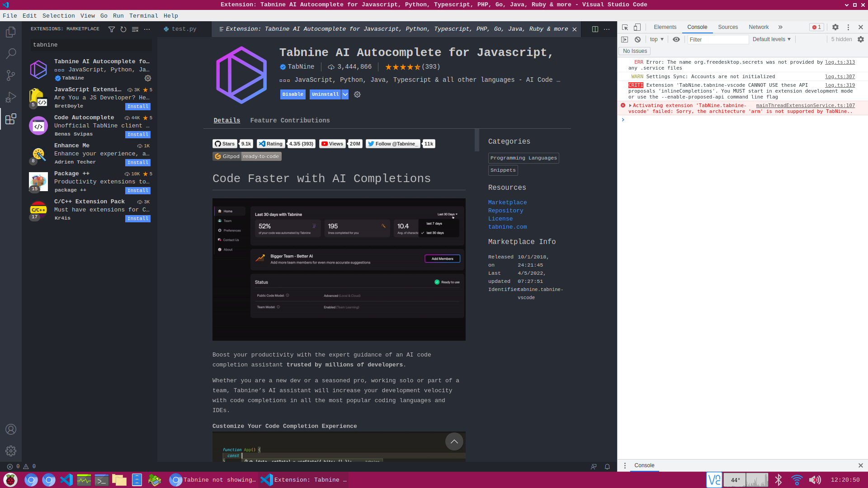Screen dimensions: 868x488
Task: Select the inspect element icon in DevTools
Action: [625, 27]
